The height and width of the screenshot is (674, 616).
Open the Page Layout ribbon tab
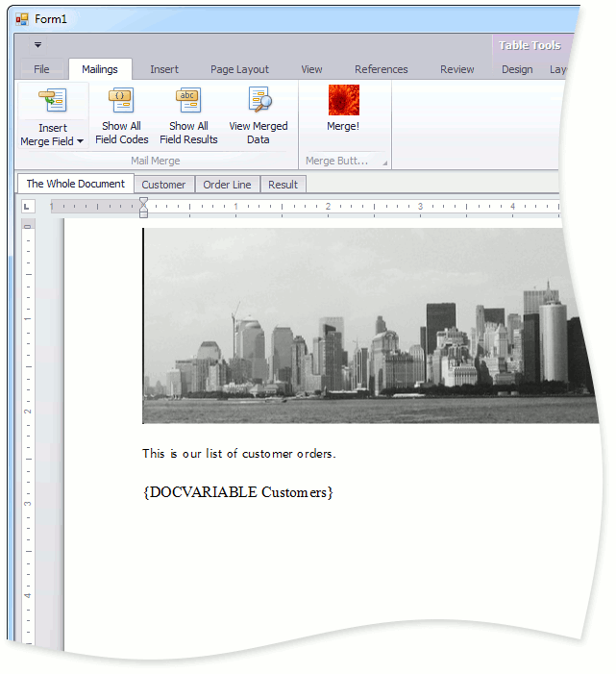[239, 69]
